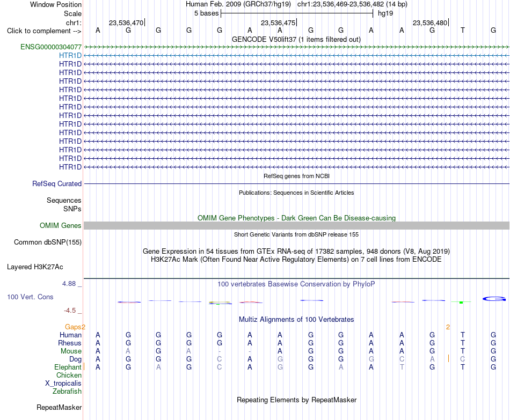The image size is (510, 420).
Task: Select the Rhesus alignment row label
Action: 70,343
